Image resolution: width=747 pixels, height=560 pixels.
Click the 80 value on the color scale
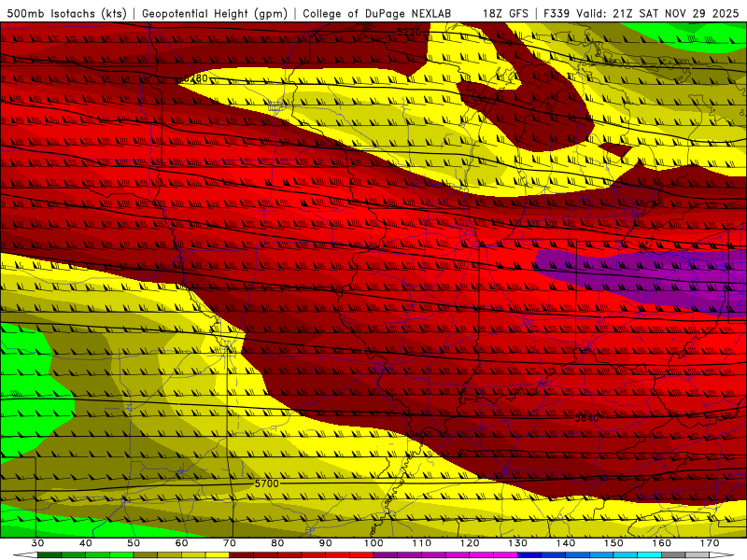277,543
